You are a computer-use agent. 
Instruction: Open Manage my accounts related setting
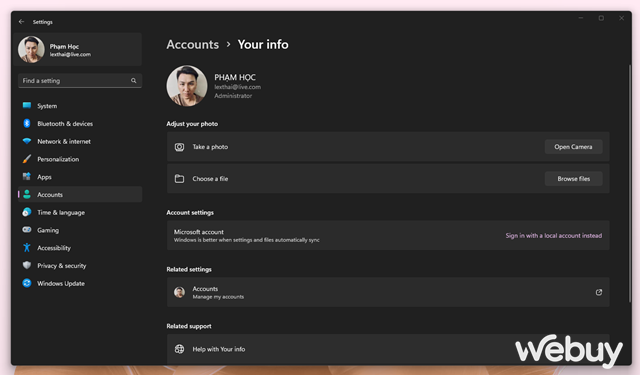tap(388, 292)
